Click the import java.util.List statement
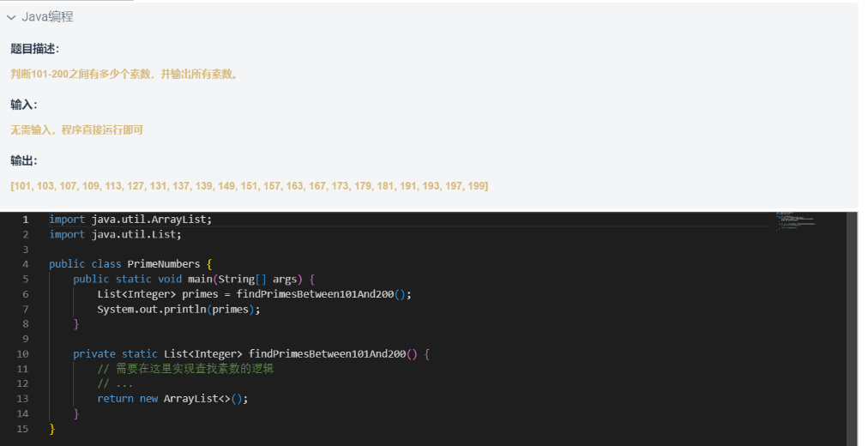The width and height of the screenshot is (868, 446). click(115, 235)
